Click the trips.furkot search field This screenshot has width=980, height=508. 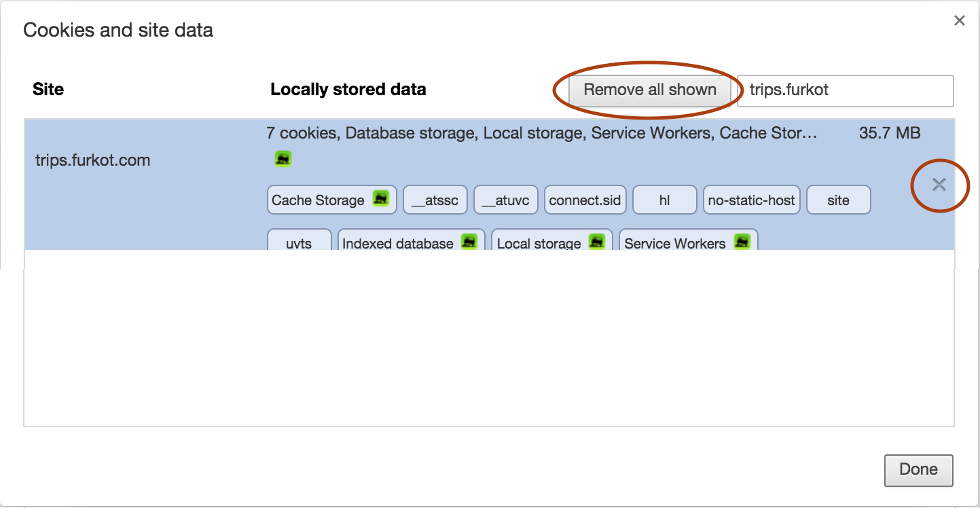[x=845, y=90]
